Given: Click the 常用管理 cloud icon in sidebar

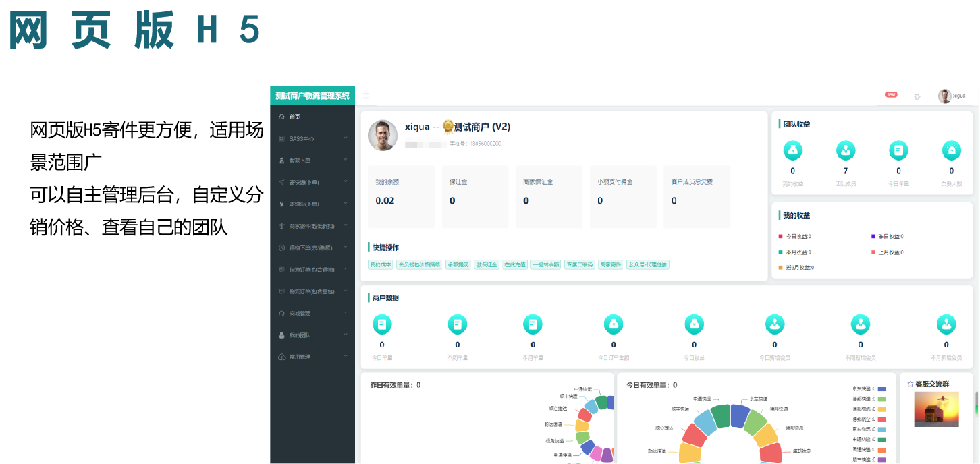Looking at the screenshot, I should [281, 357].
